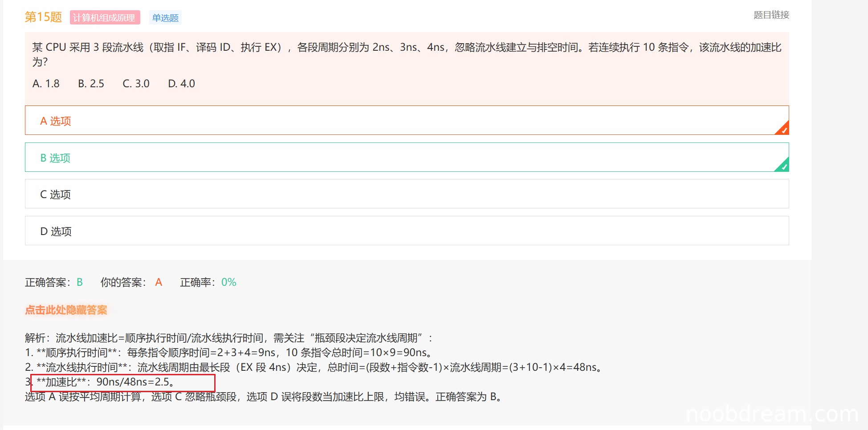Click the orange checkmark corner on option A
Screen dimensions: 868x430
pyautogui.click(x=783, y=129)
